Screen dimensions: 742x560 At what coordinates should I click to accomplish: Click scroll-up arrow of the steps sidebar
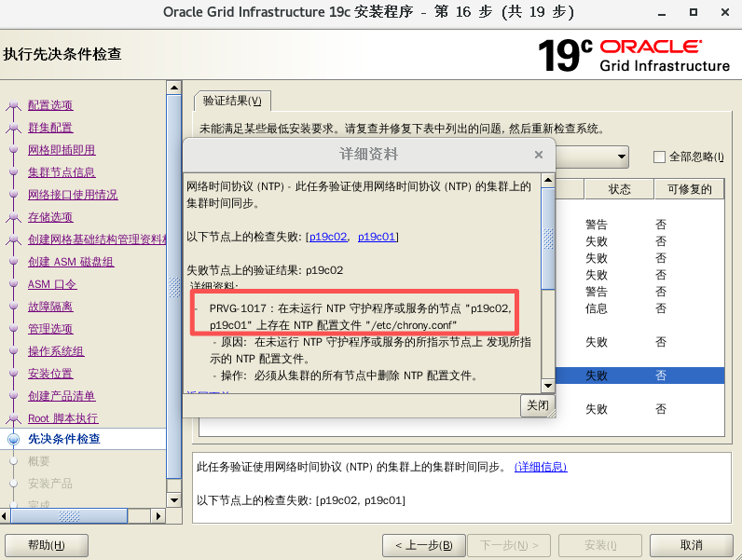pos(174,88)
